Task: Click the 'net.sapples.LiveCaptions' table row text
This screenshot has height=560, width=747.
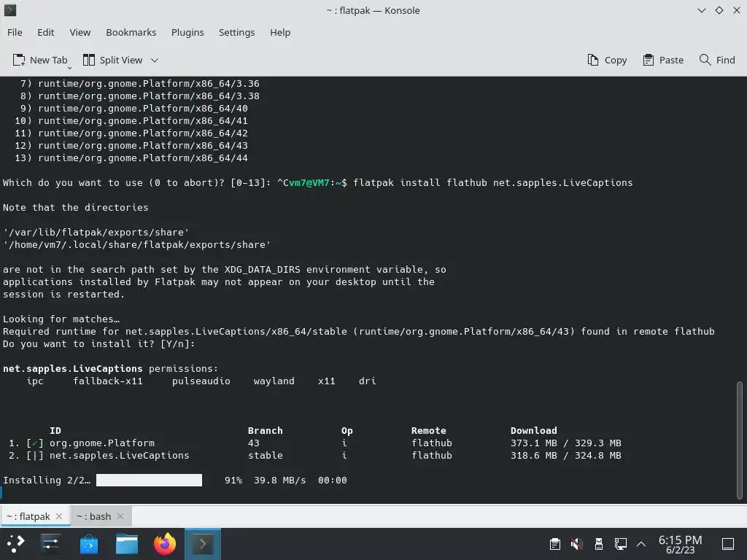Action: 119,455
